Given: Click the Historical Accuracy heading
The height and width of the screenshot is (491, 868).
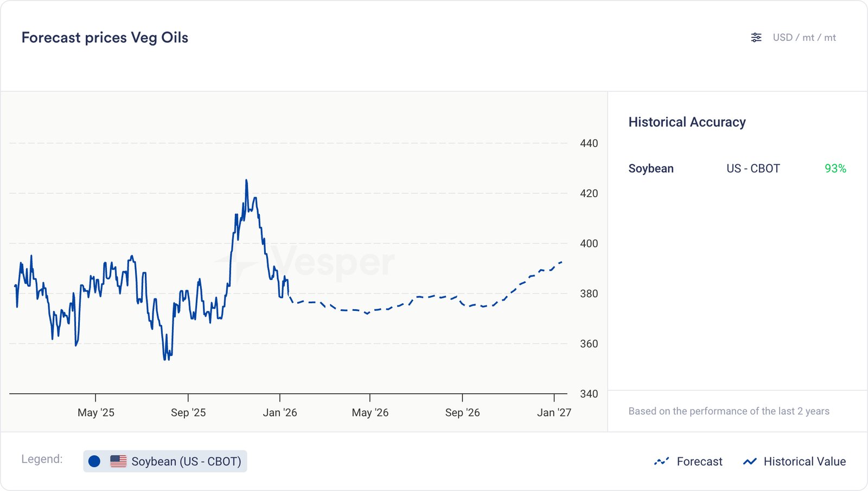Looking at the screenshot, I should pos(687,122).
